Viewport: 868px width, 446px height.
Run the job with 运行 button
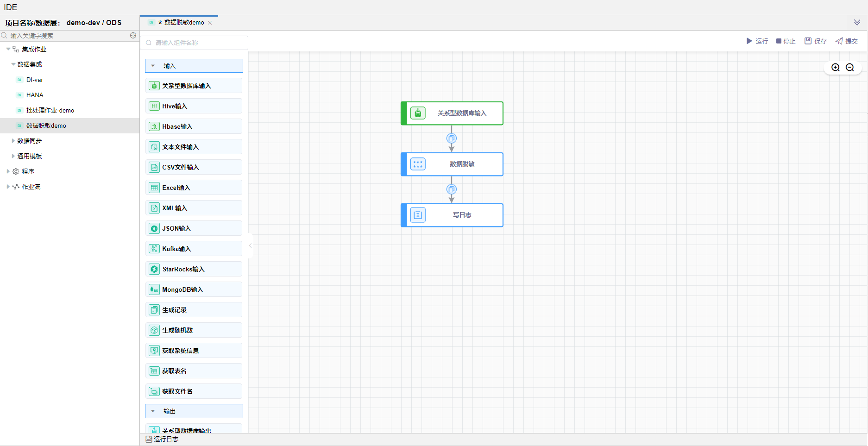click(x=757, y=41)
